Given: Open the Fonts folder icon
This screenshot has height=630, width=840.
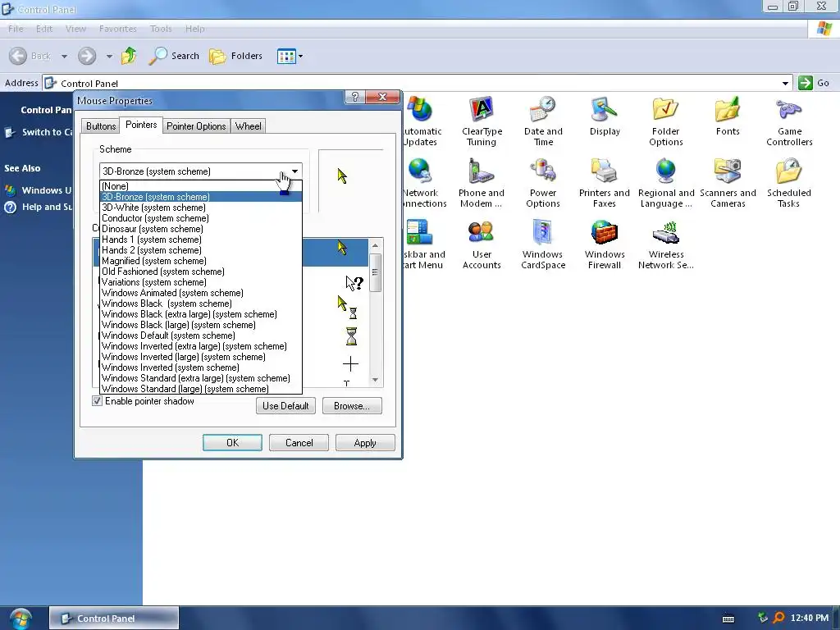Looking at the screenshot, I should (728, 116).
